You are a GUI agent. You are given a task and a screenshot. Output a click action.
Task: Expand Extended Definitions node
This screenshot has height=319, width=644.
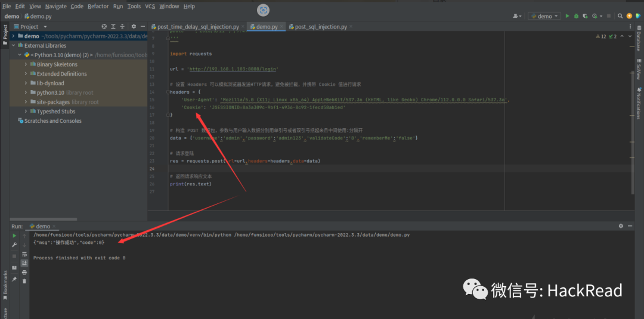[26, 74]
